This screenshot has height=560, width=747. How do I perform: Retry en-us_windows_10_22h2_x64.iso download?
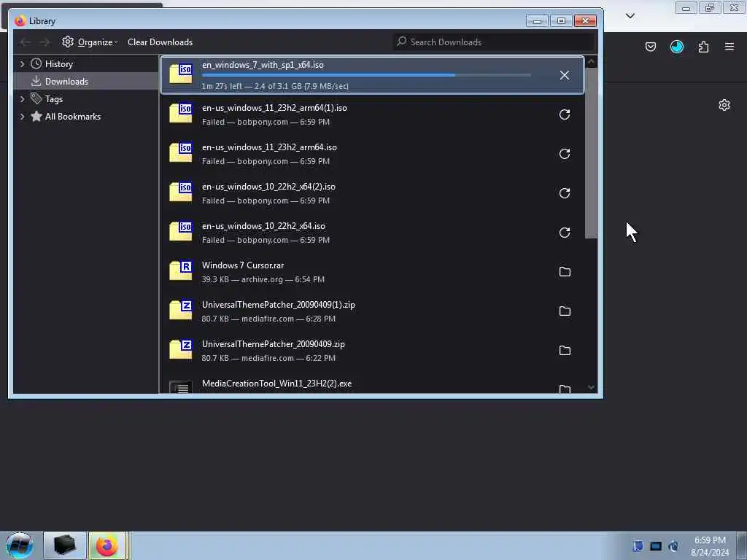(565, 233)
